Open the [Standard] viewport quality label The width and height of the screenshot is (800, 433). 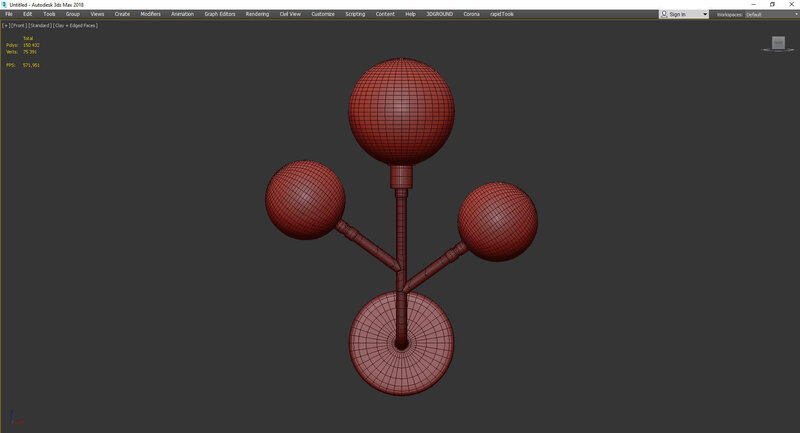[39, 25]
